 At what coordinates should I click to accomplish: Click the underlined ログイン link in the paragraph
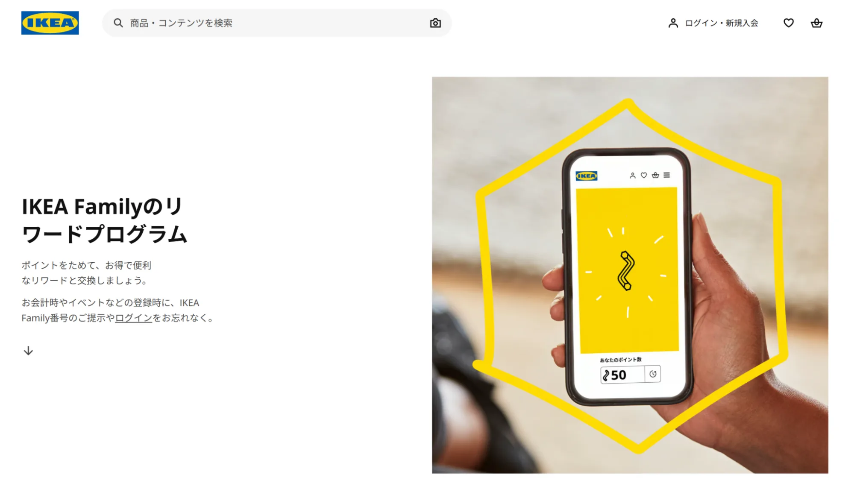pos(134,318)
